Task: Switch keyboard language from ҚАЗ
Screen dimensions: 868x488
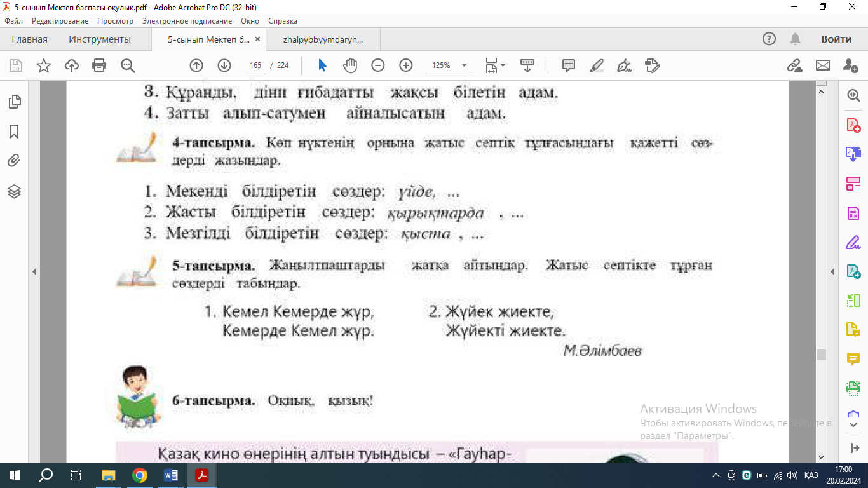Action: point(811,475)
